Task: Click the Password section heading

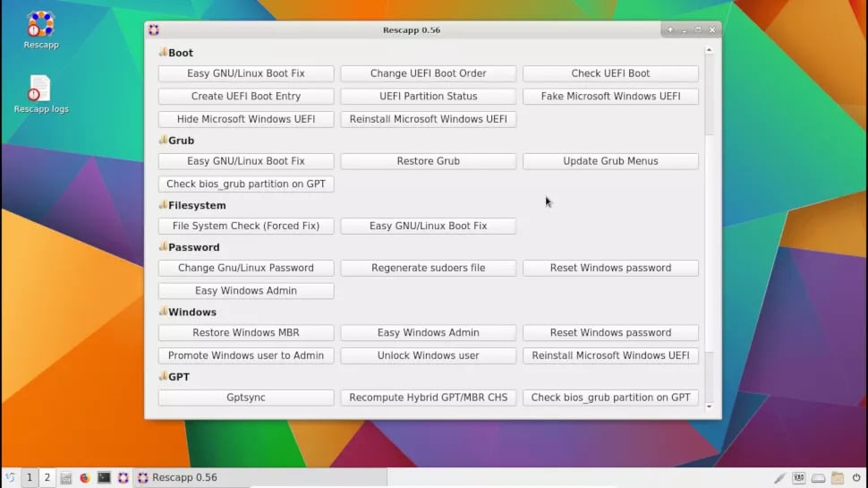Action: pyautogui.click(x=194, y=248)
